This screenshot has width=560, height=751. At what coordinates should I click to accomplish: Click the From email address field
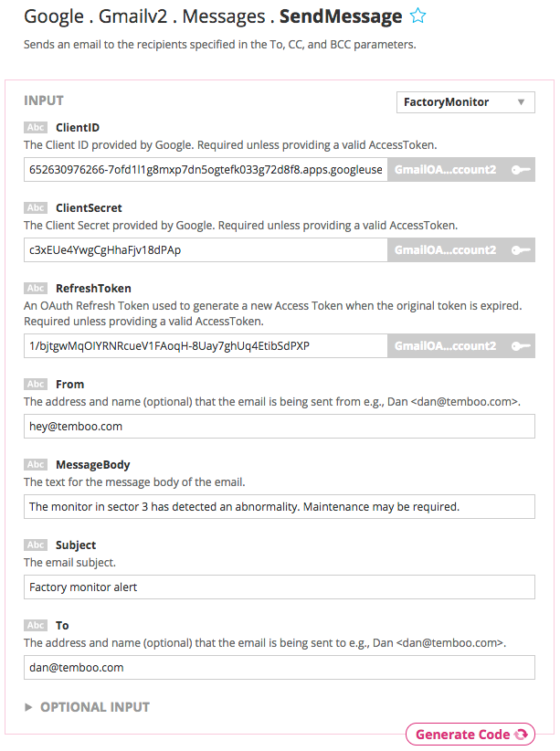(x=279, y=426)
